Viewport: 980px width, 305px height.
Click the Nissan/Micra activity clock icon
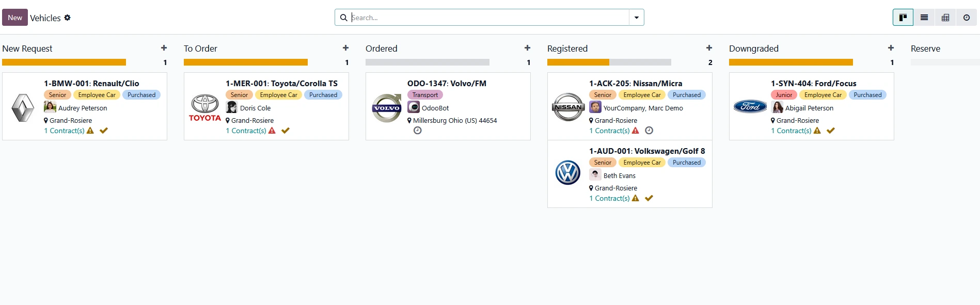649,131
